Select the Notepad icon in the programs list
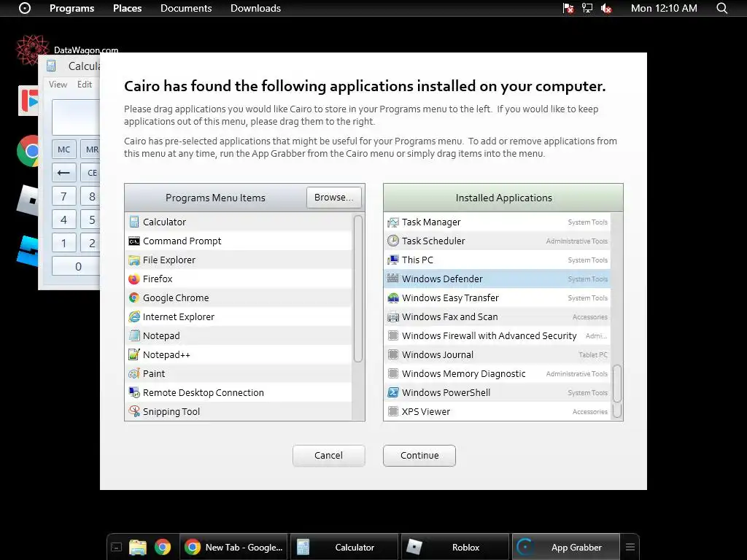This screenshot has width=747, height=560. click(134, 335)
